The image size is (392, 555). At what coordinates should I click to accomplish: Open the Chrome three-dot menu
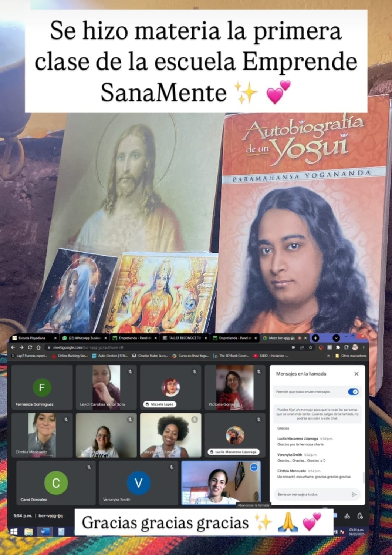[x=364, y=347]
